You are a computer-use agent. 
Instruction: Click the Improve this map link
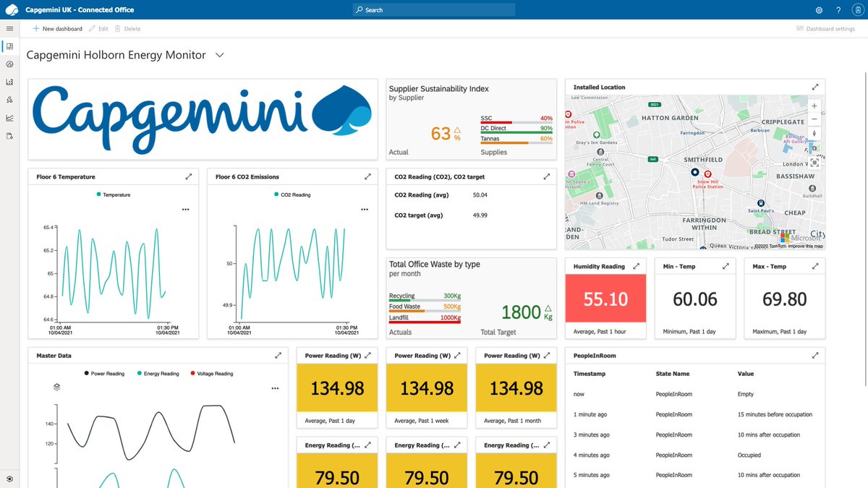805,246
